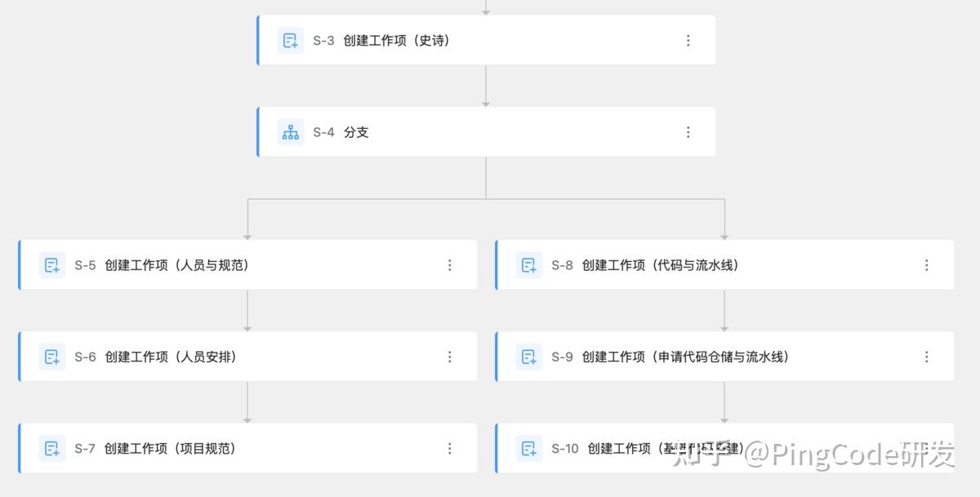Screen dimensions: 980x497
Task: Open more actions for node S-9
Action: [x=927, y=357]
